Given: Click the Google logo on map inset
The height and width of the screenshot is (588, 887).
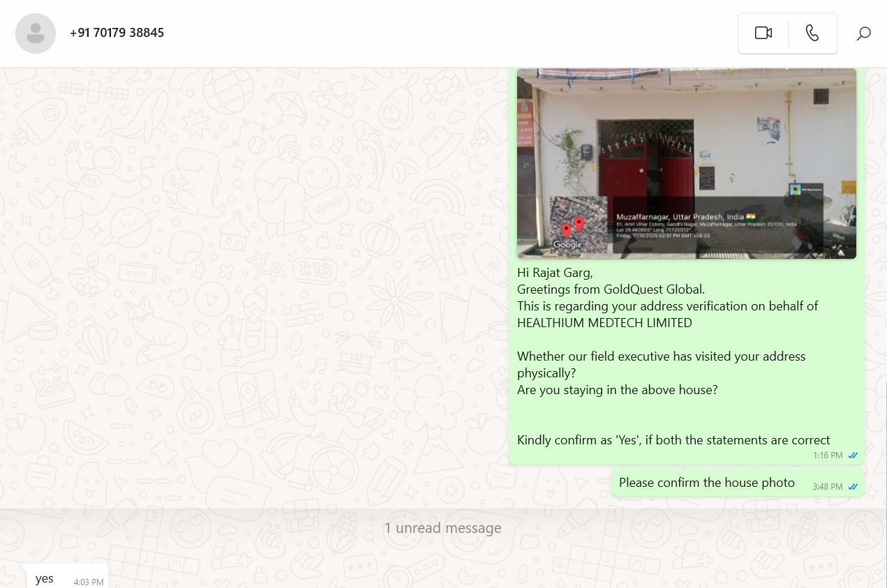Looking at the screenshot, I should tap(567, 245).
